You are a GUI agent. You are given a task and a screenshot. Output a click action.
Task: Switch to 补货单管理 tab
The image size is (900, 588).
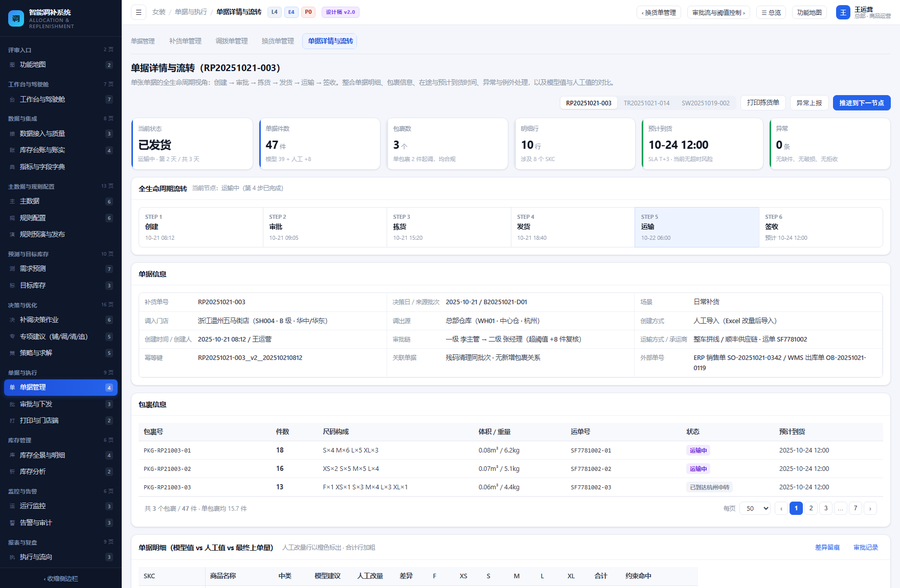pos(185,41)
